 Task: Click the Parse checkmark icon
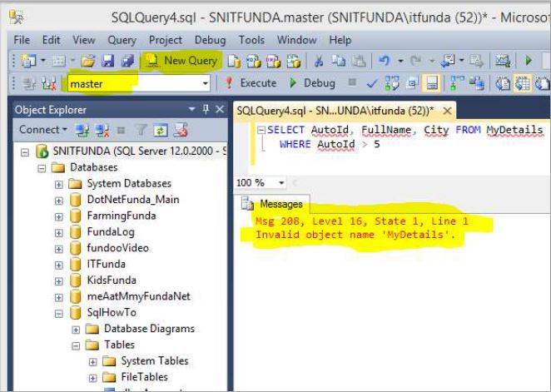tap(372, 83)
